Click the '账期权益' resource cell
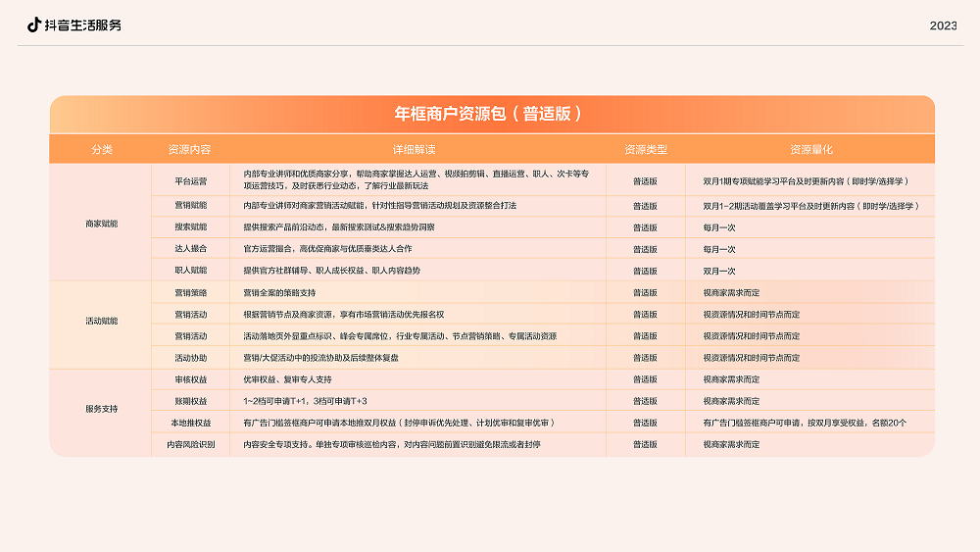980x552 pixels. click(x=191, y=401)
